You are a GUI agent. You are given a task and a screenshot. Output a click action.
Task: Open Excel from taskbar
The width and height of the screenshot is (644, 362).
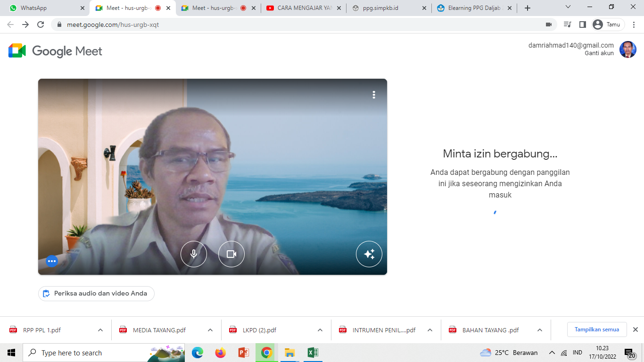pyautogui.click(x=312, y=353)
